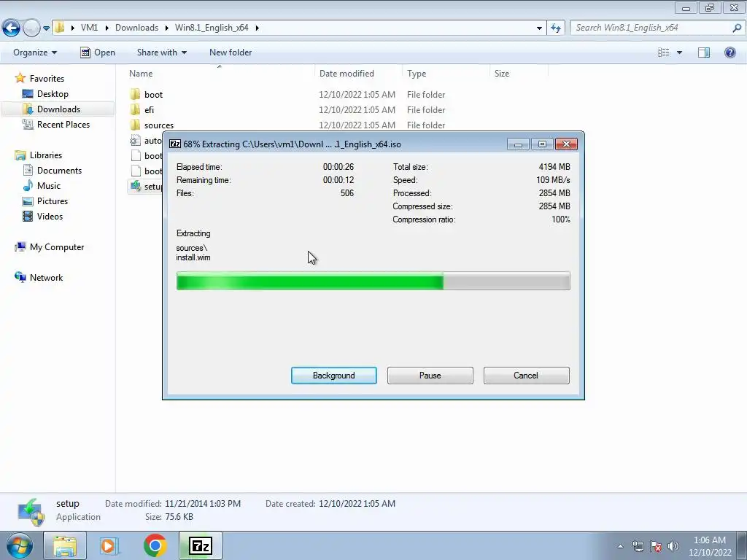Show hidden system tray icons
This screenshot has width=747, height=560.
coord(620,546)
